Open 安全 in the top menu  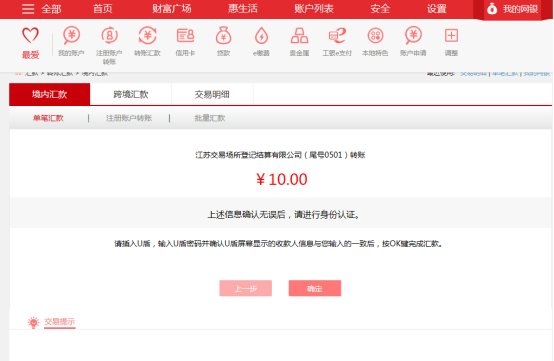point(380,9)
